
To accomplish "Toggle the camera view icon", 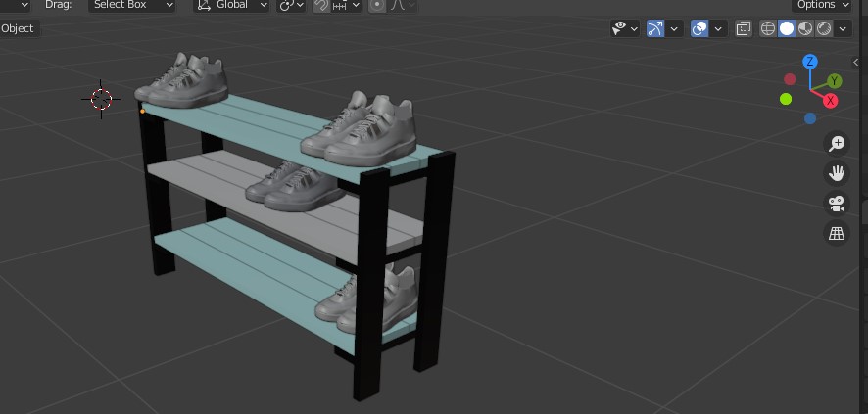I will pos(837,203).
